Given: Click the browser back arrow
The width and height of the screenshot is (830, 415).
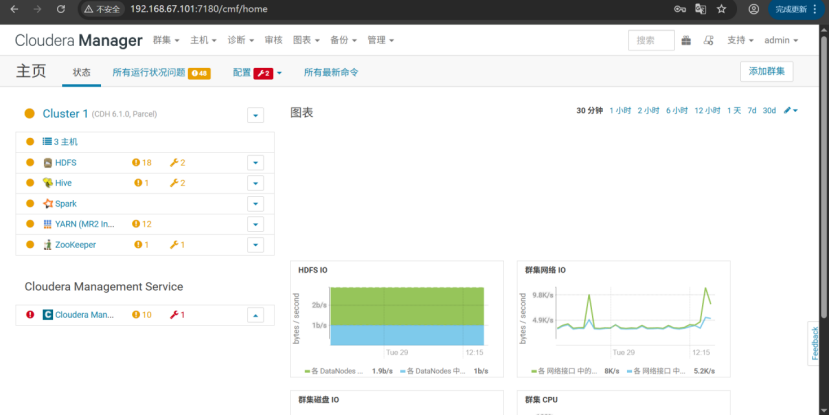Looking at the screenshot, I should (x=14, y=9).
